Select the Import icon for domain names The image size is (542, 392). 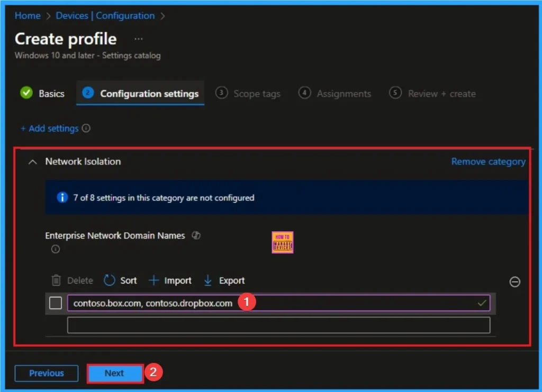153,280
